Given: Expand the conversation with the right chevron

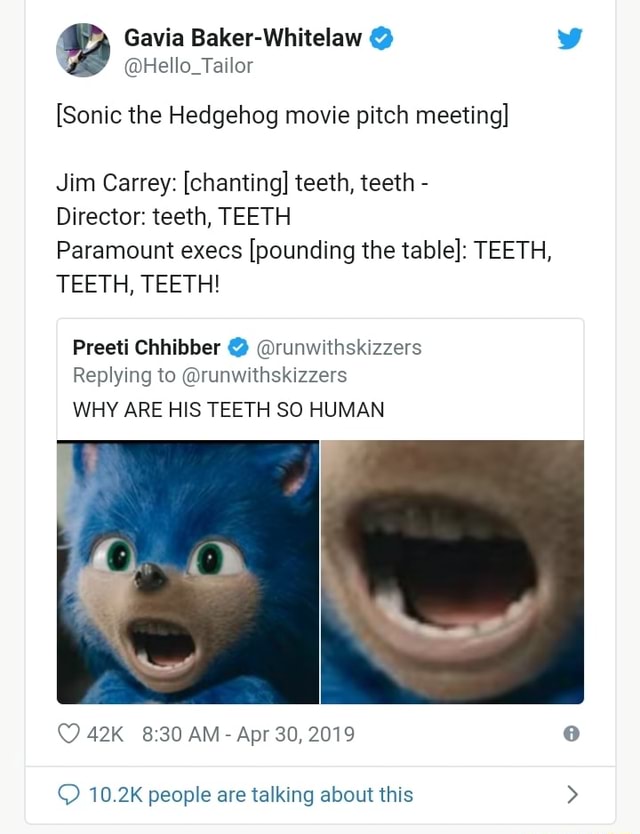Looking at the screenshot, I should [x=571, y=794].
